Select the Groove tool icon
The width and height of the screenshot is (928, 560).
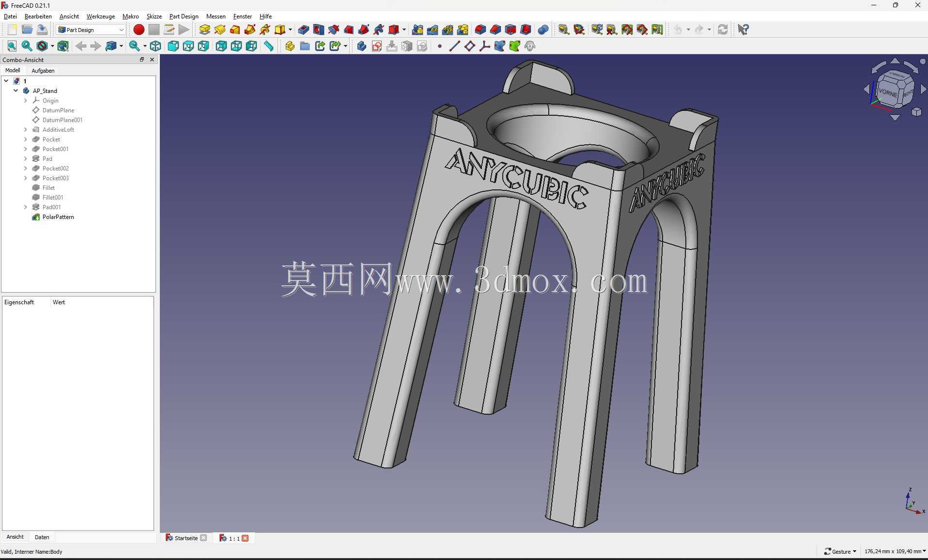click(x=333, y=30)
